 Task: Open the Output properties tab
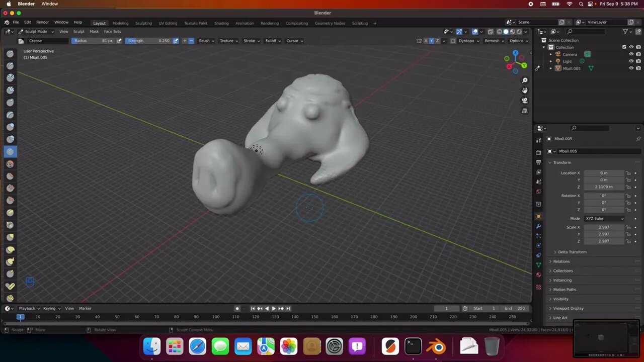tap(539, 162)
